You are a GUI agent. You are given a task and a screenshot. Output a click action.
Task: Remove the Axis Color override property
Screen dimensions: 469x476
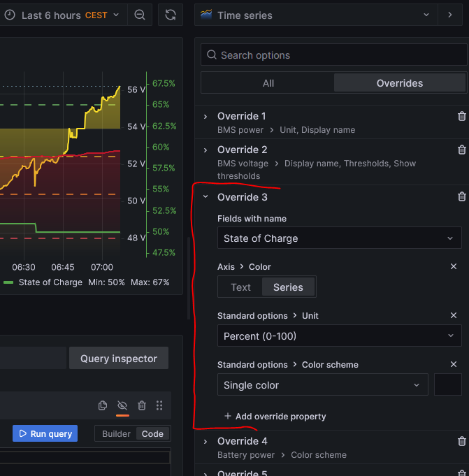coord(453,266)
